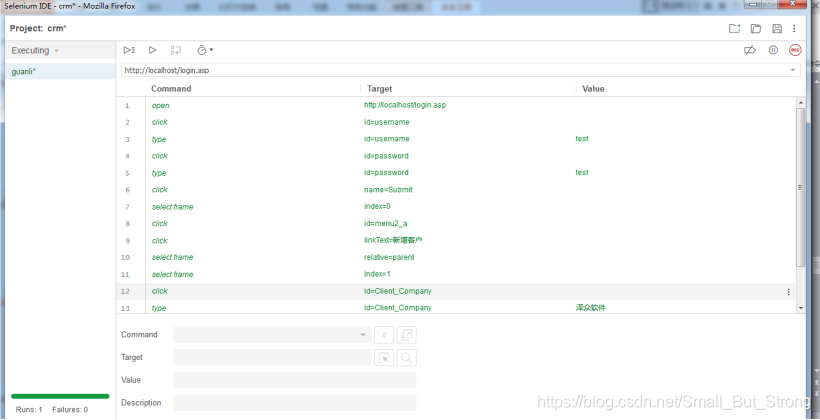This screenshot has width=820, height=420.
Task: Click the command list vertical scrollbar
Action: coord(801,187)
